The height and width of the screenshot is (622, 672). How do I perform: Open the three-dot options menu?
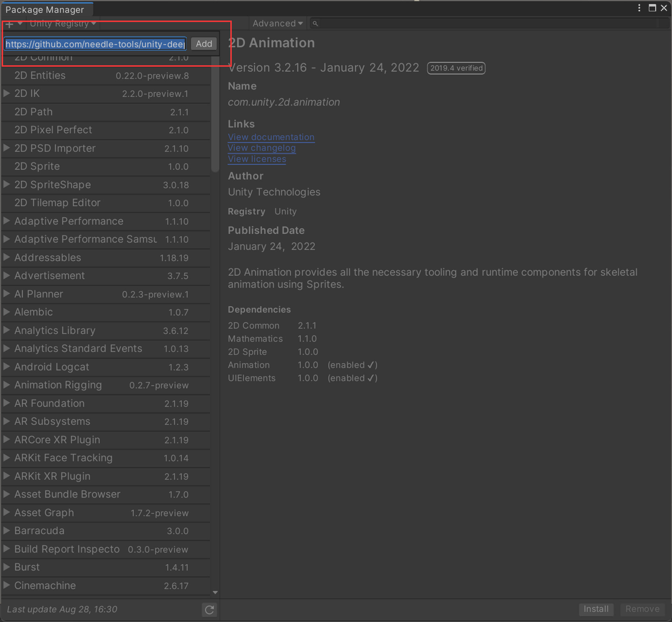coord(639,8)
